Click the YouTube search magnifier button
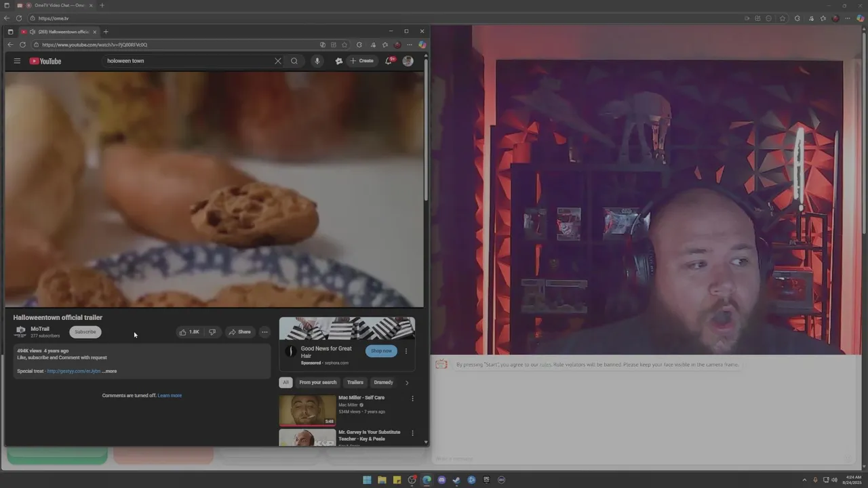Screen dimensions: 868x488 294,61
